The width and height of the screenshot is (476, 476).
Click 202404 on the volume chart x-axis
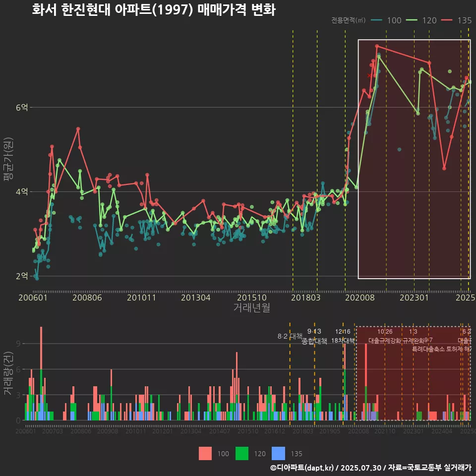tap(442, 431)
